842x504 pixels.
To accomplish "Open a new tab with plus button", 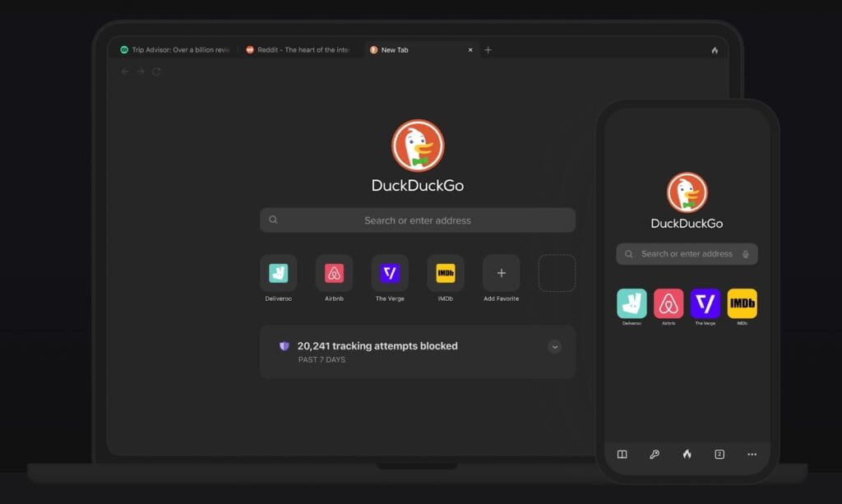I will (x=488, y=50).
